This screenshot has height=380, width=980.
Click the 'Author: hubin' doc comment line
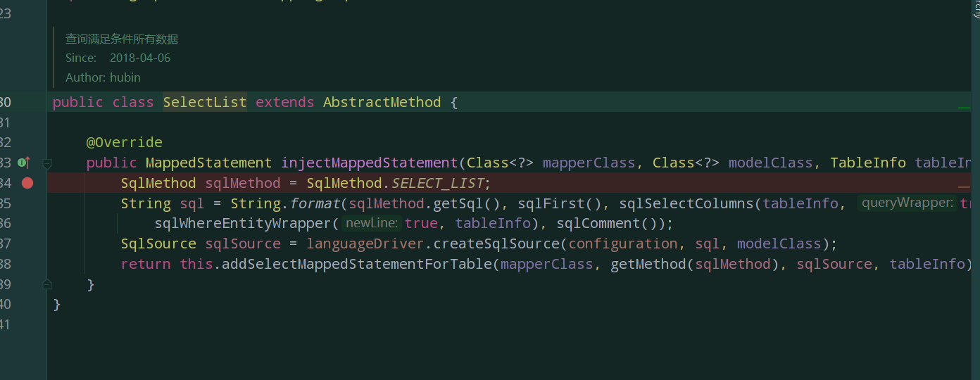coord(103,77)
